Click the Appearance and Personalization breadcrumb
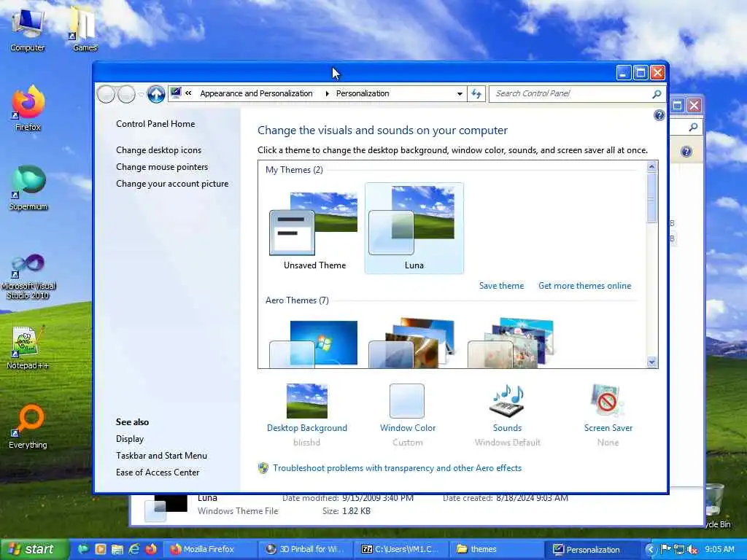This screenshot has height=560, width=747. click(256, 94)
